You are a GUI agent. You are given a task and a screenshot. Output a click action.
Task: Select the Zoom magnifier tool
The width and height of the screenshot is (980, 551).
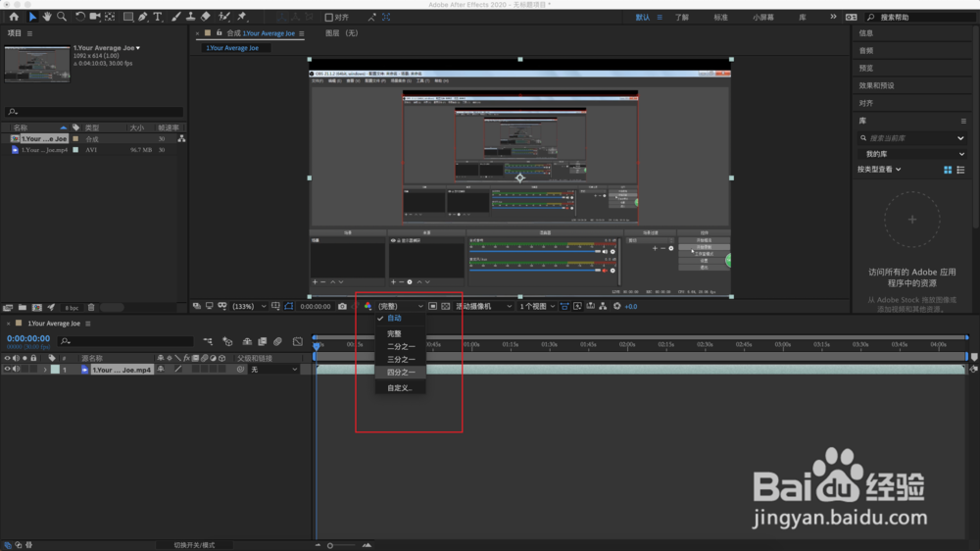click(x=62, y=17)
